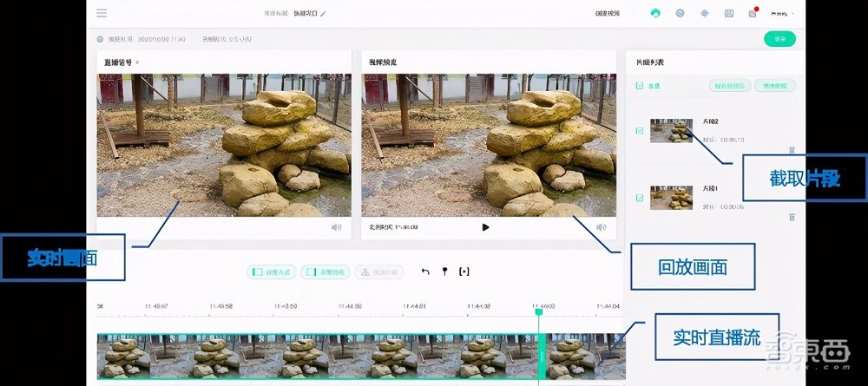Click the bracketed play icon above timeline
Screen dimensions: 868x386
click(464, 272)
